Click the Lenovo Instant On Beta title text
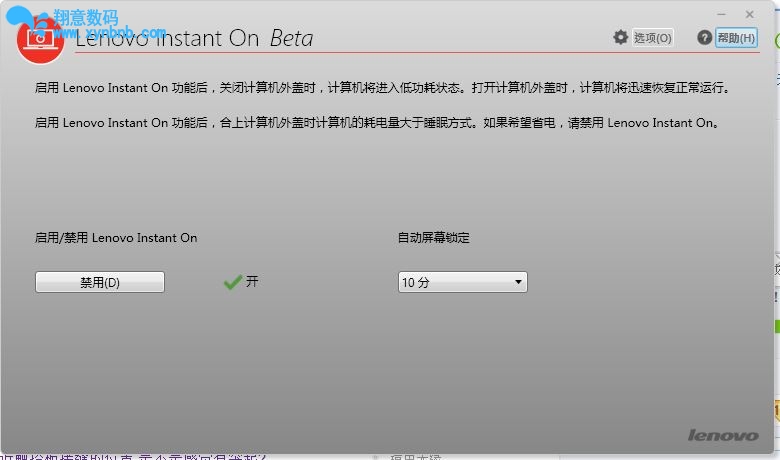 (195, 39)
